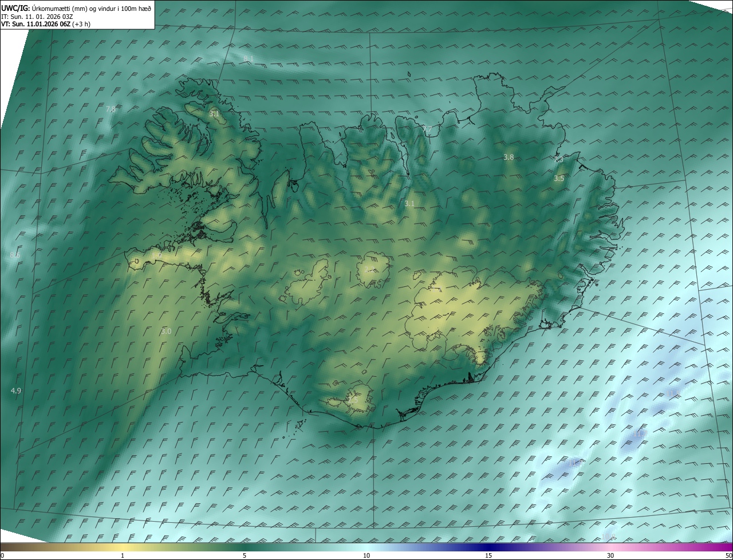Click the '0' tick on the color scale
This screenshot has width=733, height=560.
pyautogui.click(x=2, y=555)
